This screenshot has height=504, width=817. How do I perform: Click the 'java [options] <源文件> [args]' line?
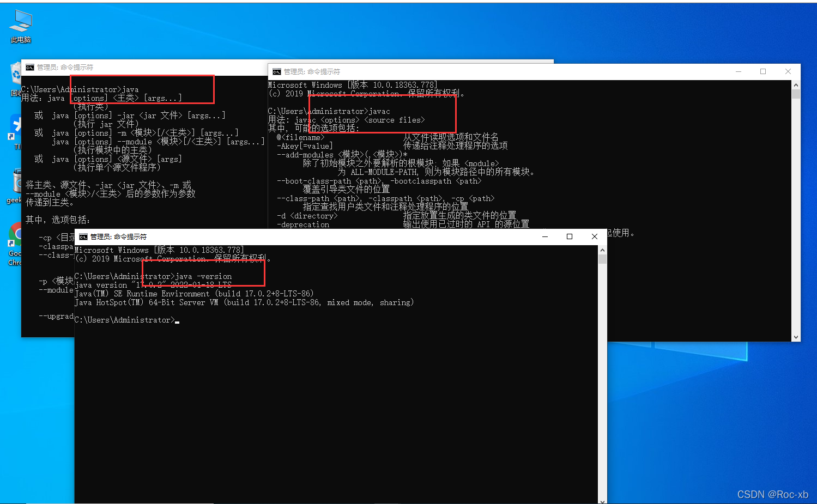(108, 159)
